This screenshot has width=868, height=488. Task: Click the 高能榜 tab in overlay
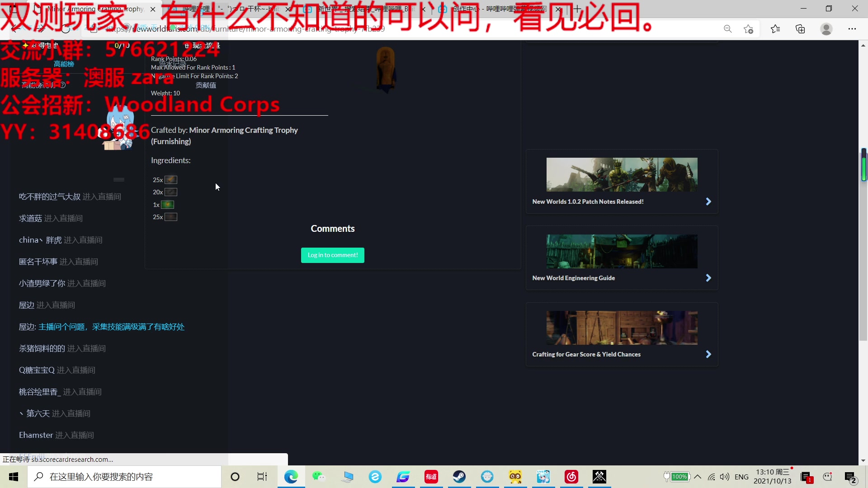[x=64, y=64]
